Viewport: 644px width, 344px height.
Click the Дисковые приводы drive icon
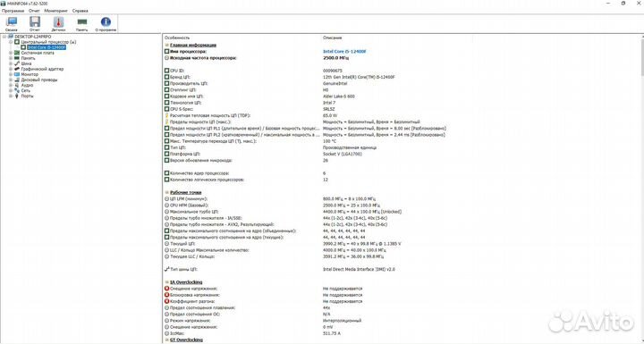[17, 80]
